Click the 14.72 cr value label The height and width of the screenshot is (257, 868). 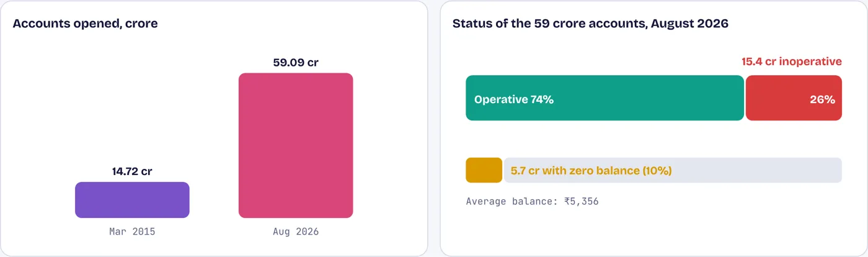[x=132, y=171]
